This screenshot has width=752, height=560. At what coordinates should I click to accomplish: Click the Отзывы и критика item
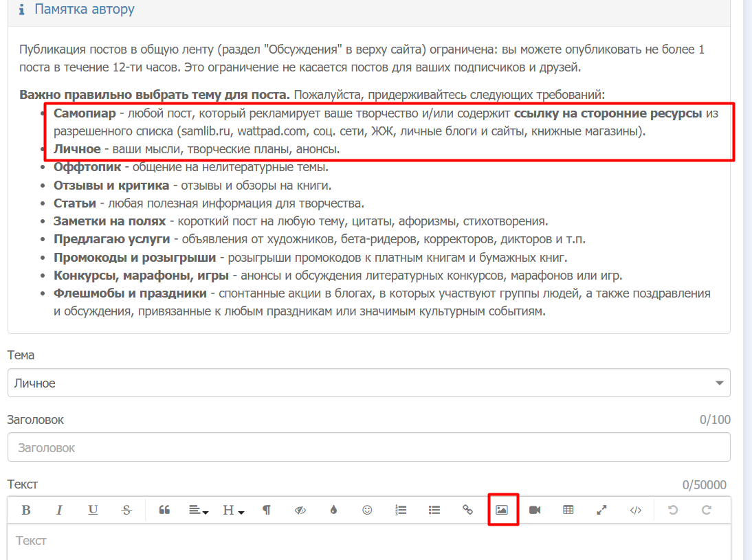coord(192,186)
